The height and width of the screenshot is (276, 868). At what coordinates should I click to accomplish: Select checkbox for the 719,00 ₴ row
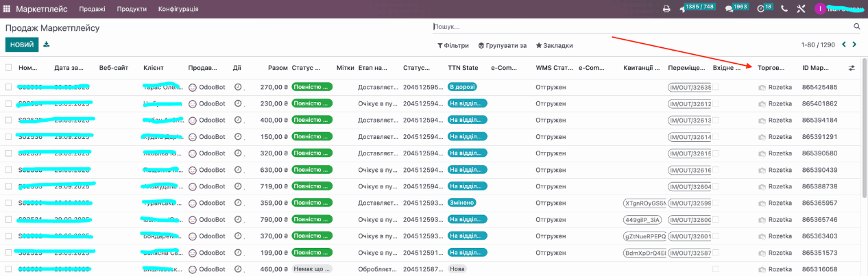[9, 186]
